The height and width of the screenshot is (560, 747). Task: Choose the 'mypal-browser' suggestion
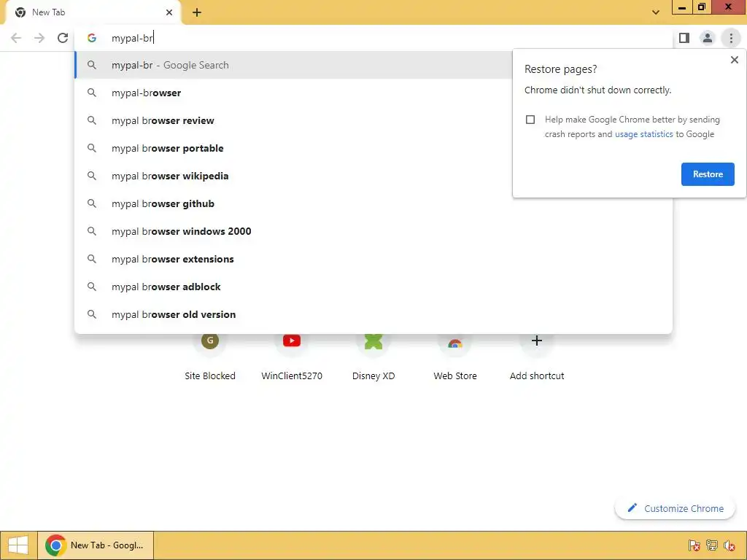(x=293, y=93)
